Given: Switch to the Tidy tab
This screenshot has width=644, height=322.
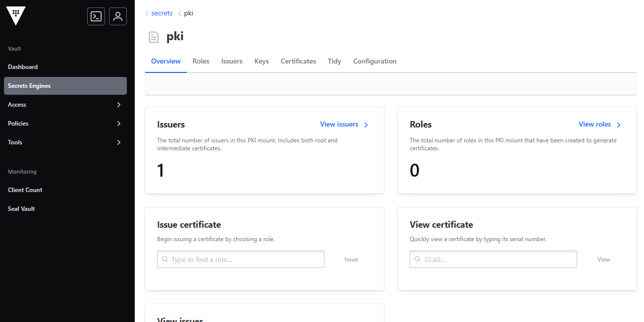Looking at the screenshot, I should (334, 62).
